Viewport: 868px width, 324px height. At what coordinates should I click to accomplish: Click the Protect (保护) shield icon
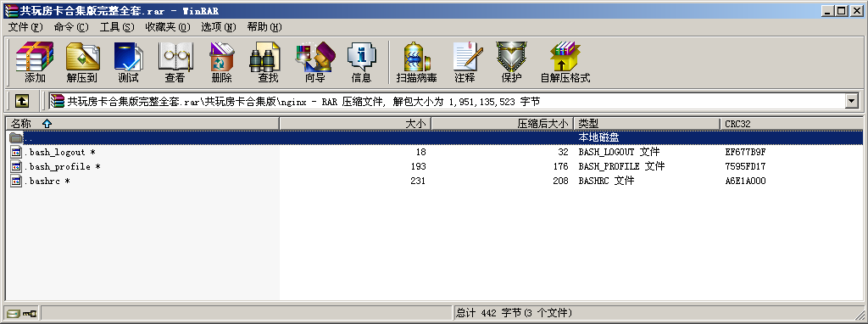click(511, 62)
